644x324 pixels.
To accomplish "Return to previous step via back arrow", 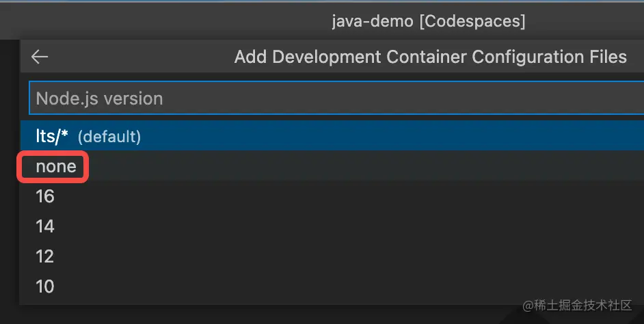I will coord(40,57).
